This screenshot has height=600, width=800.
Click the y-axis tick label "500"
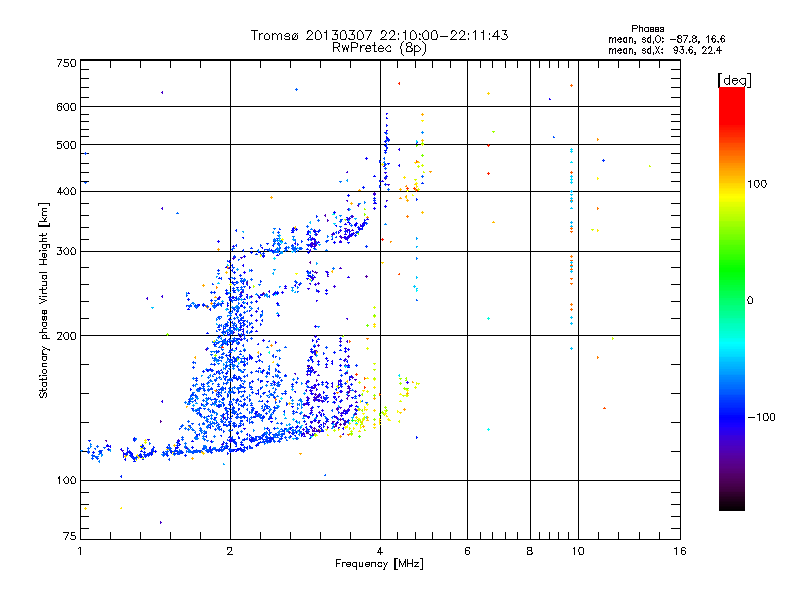coord(66,145)
